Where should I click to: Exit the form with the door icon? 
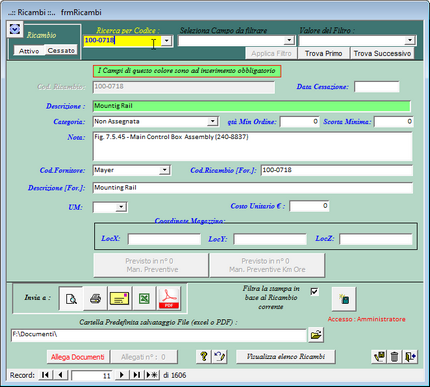tap(410, 356)
